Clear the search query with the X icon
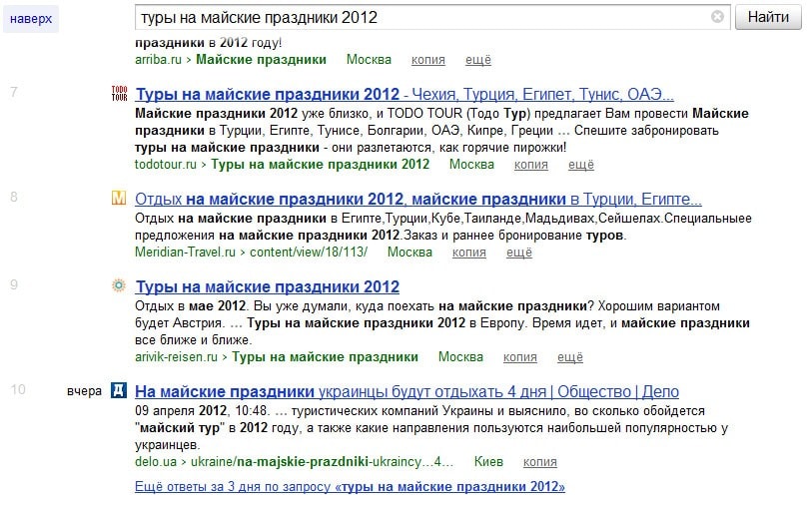812x512 pixels. 717,17
